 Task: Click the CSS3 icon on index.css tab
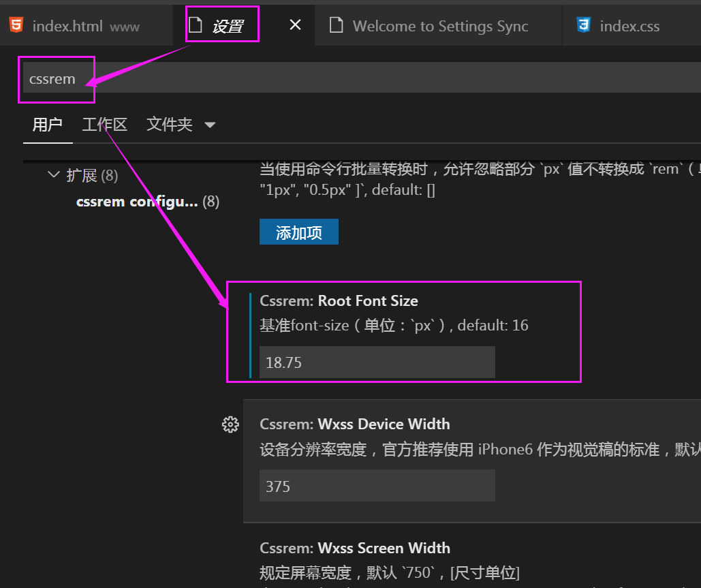coord(583,25)
